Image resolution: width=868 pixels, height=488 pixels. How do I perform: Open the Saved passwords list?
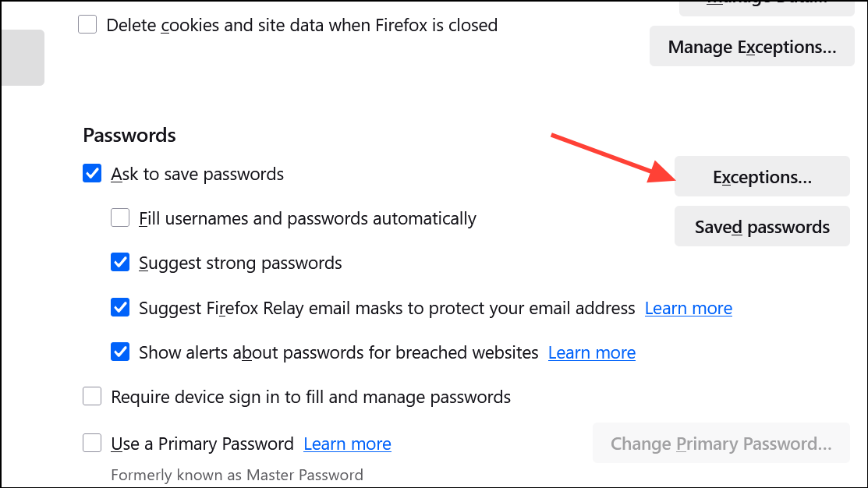pos(761,226)
